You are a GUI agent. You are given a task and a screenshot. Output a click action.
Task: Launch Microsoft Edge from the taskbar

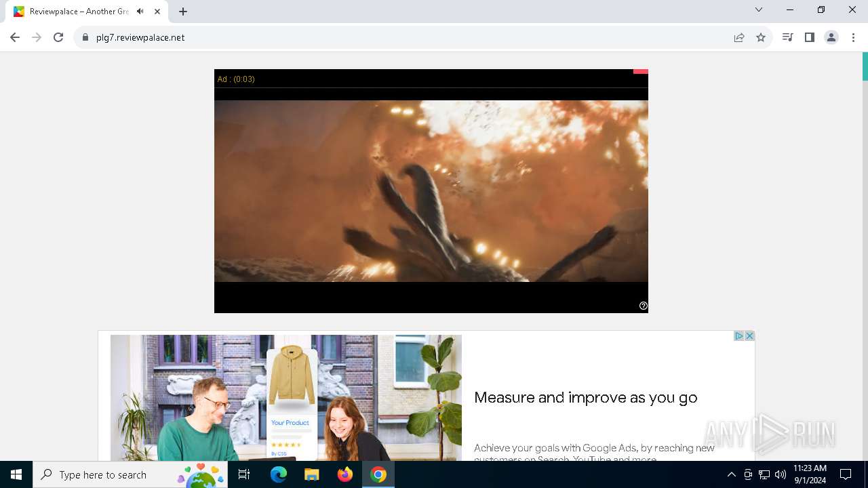(x=279, y=474)
